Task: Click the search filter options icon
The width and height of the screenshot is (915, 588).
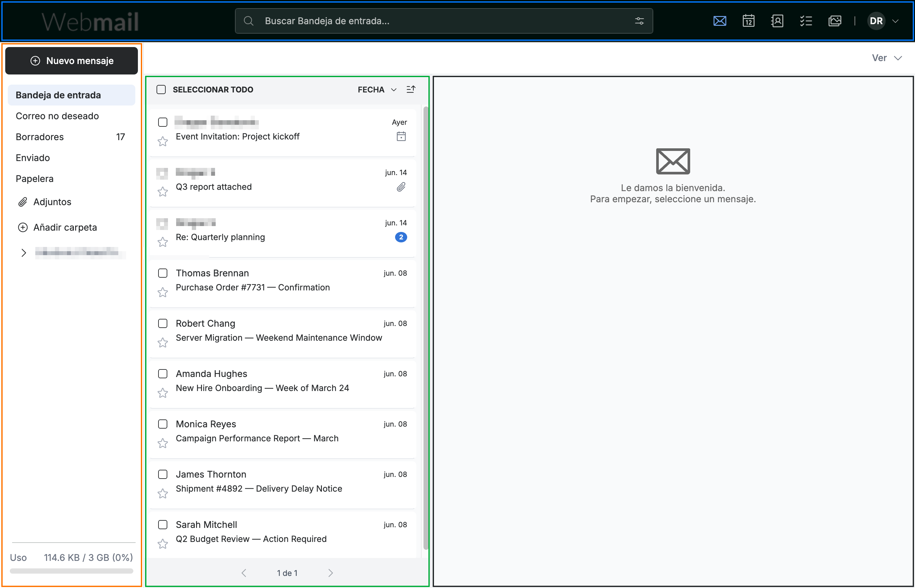Action: 639,21
